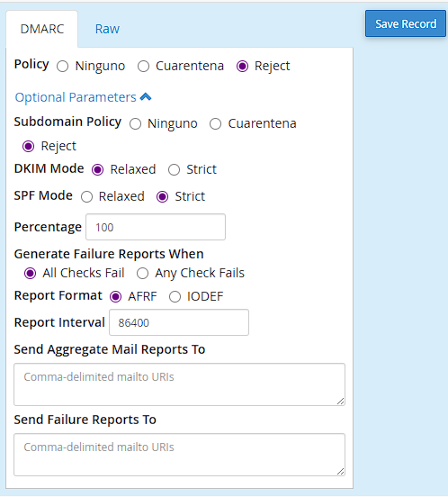The height and width of the screenshot is (497, 448).
Task: Set Subdomain Policy to Reject
Action: pyautogui.click(x=28, y=147)
